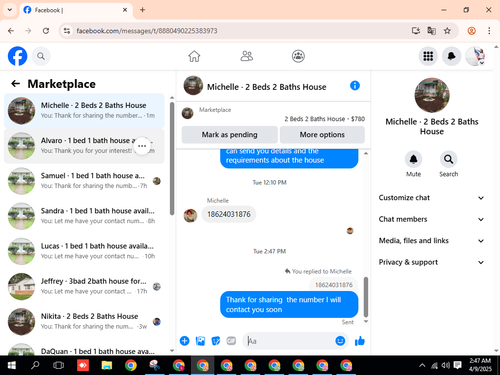Show hidden system tray icons
500x375 pixels.
422,365
